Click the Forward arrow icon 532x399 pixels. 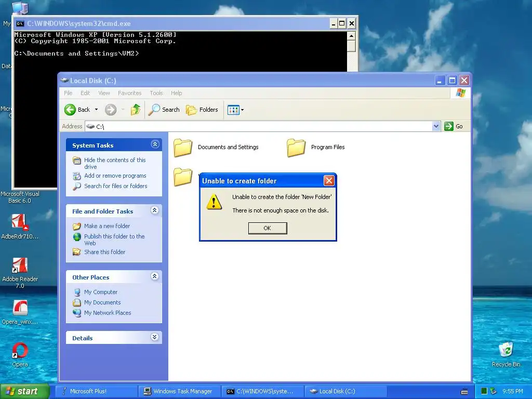(x=111, y=110)
